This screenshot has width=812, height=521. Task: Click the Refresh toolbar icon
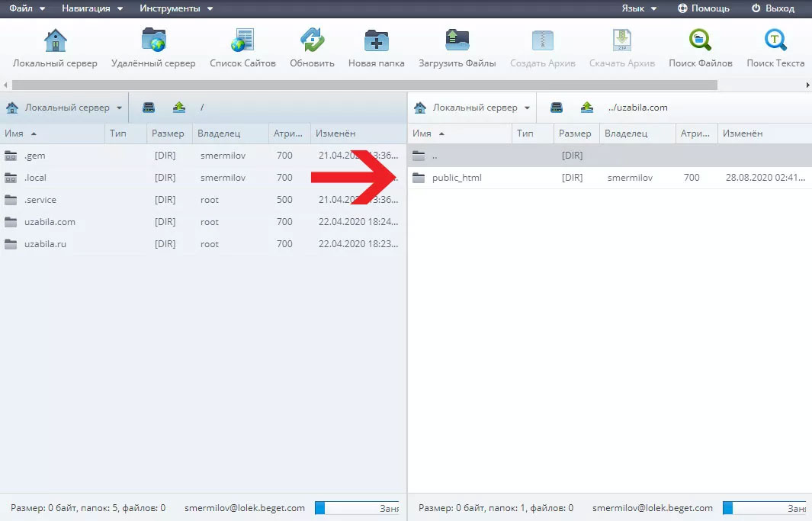click(312, 40)
